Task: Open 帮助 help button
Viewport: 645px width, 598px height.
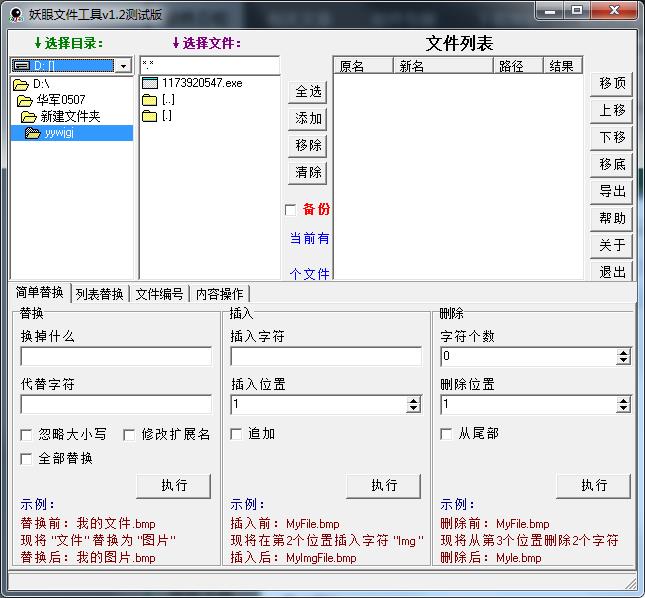Action: click(611, 218)
